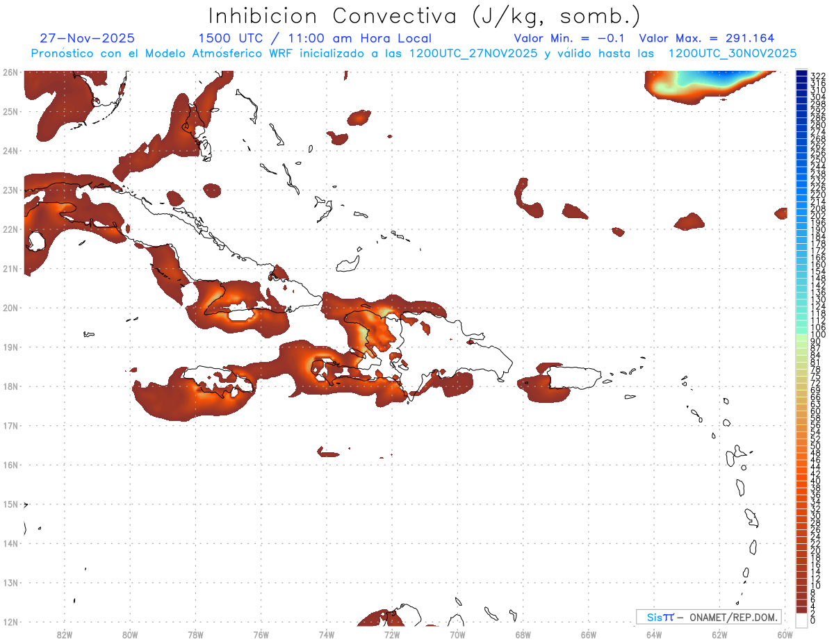Image resolution: width=834 pixels, height=644 pixels.
Task: Click the 14N latitude label
Action: 10,543
